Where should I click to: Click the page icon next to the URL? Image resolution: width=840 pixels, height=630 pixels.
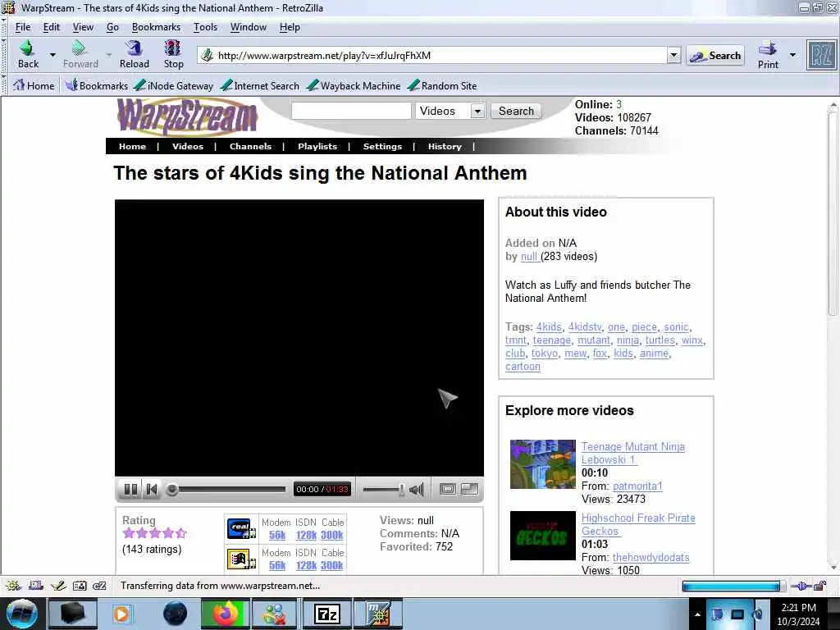click(208, 55)
